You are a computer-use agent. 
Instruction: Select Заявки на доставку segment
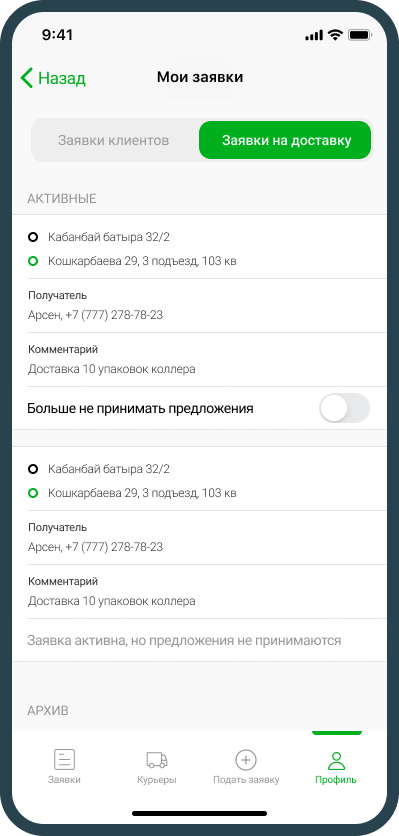(285, 140)
